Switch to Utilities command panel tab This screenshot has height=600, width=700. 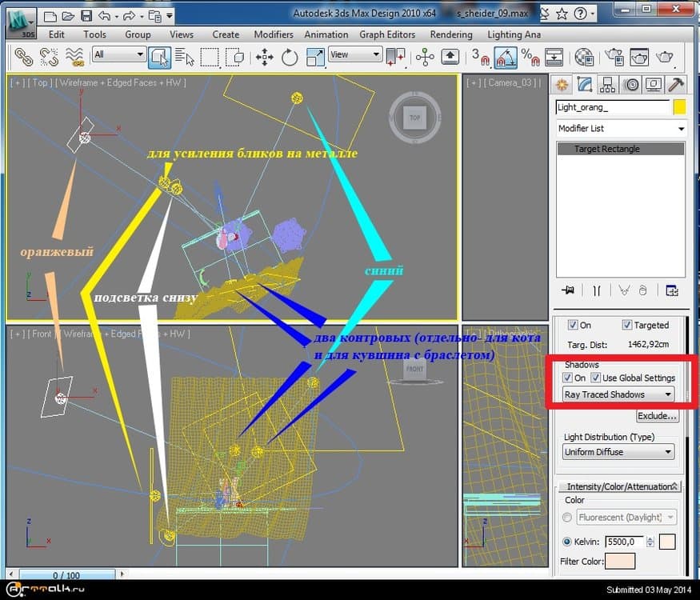pyautogui.click(x=677, y=84)
